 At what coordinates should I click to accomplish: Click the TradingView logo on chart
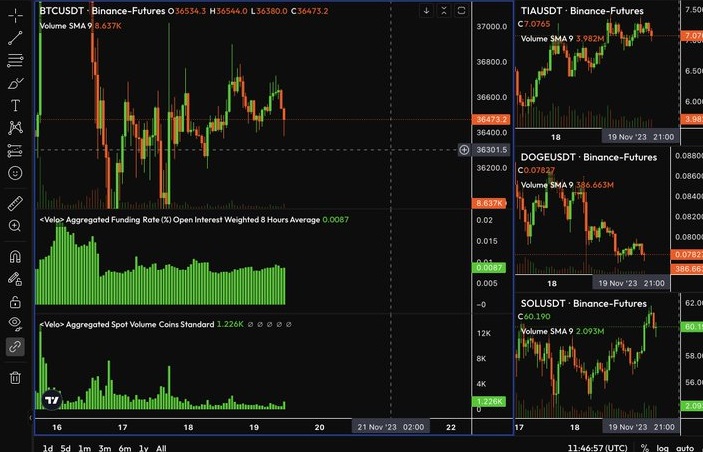tap(52, 400)
